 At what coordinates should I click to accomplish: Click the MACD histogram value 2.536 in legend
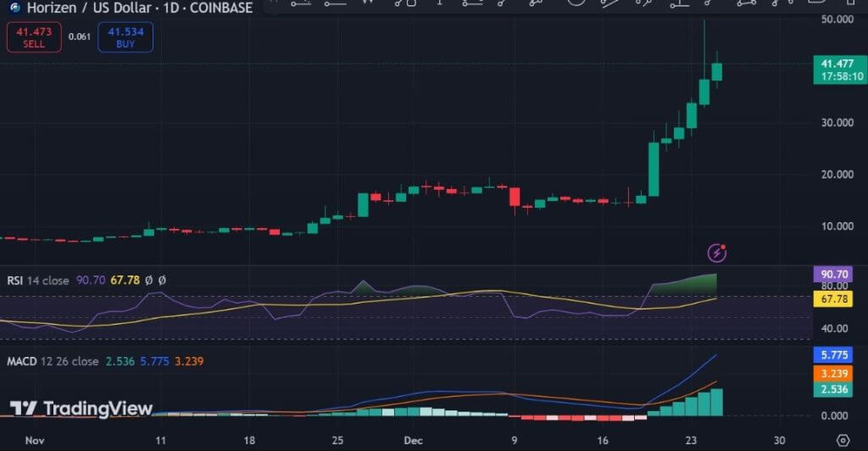tap(120, 361)
